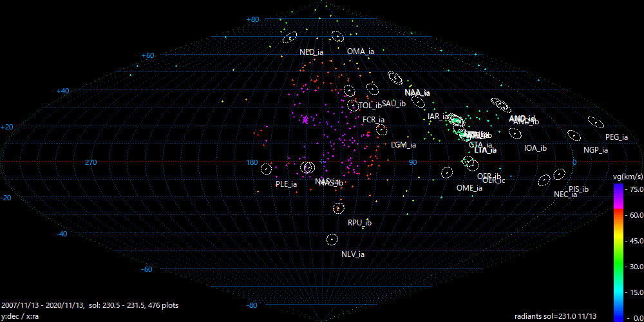Click the radiant ellipse above PLE_ia

pos(266,169)
